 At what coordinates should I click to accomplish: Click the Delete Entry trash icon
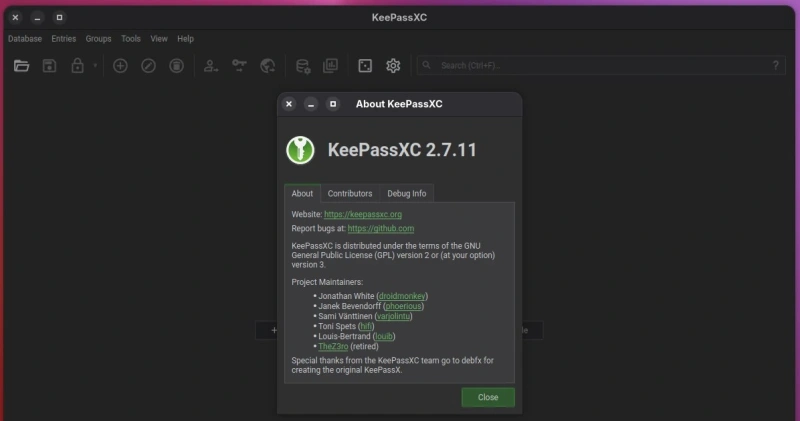[176, 66]
